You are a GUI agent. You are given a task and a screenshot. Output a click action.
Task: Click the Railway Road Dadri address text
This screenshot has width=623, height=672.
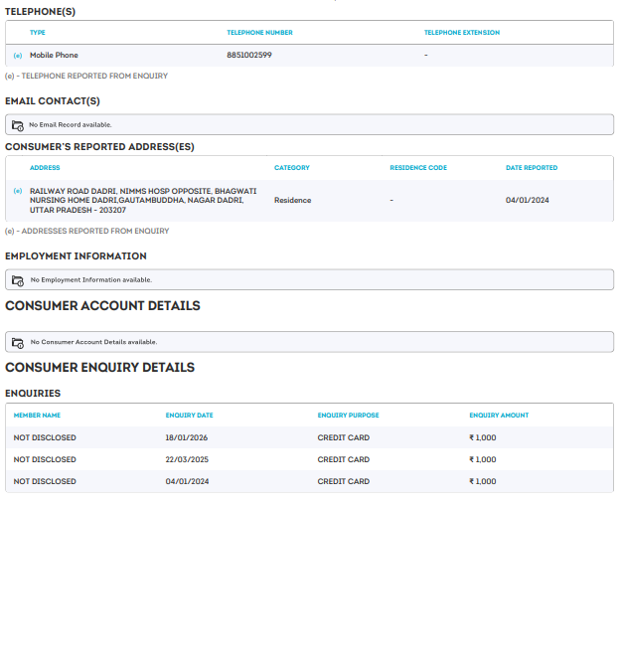pos(143,200)
